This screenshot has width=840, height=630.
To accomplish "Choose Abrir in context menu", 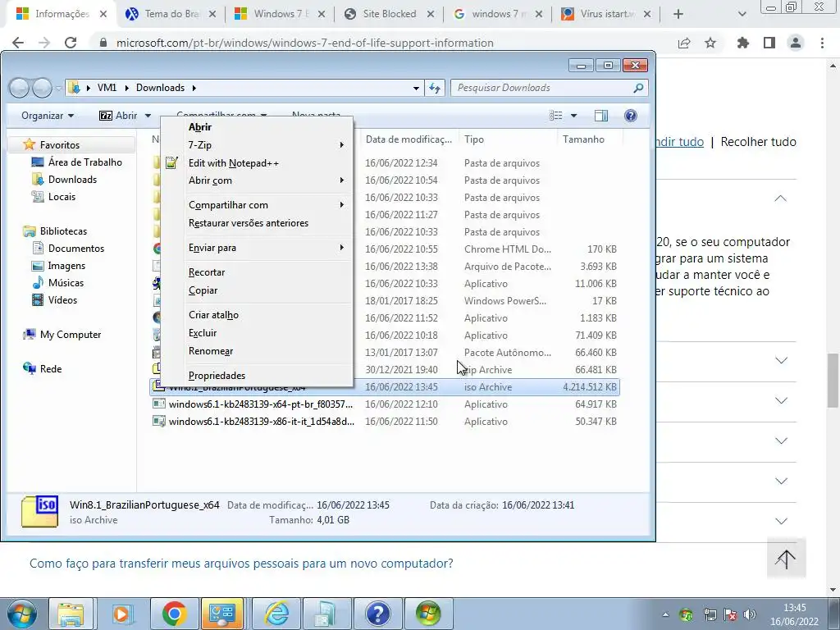I will tap(257, 127).
